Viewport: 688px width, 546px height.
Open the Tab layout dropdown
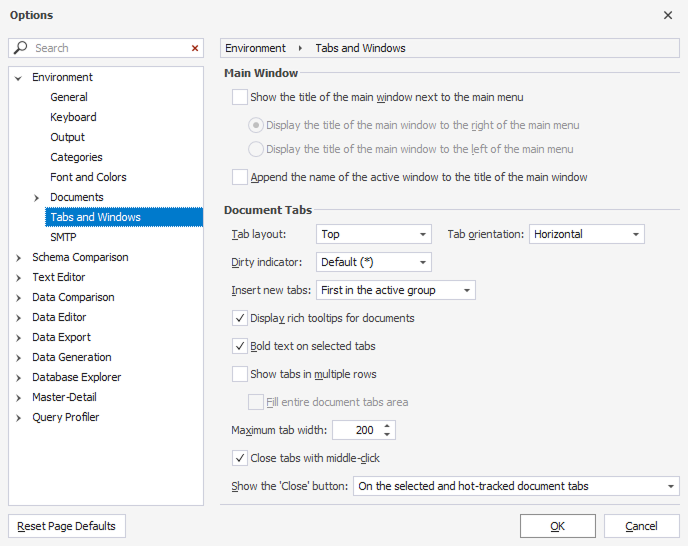[374, 234]
